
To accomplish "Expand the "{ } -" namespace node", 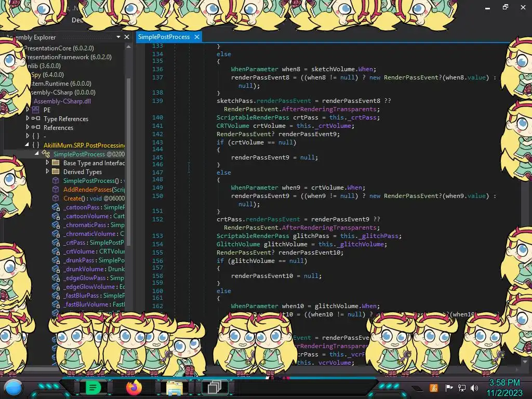I will pyautogui.click(x=28, y=136).
